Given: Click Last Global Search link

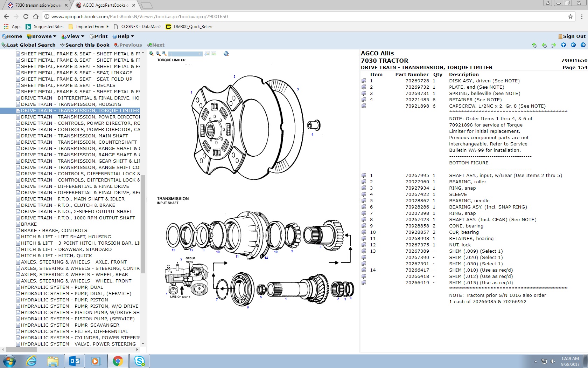Looking at the screenshot, I should click(29, 45).
